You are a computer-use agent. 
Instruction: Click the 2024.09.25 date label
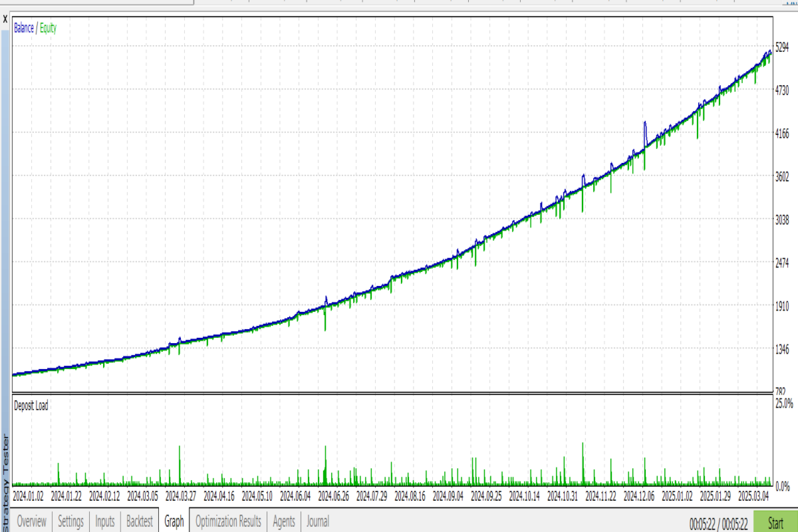(486, 495)
